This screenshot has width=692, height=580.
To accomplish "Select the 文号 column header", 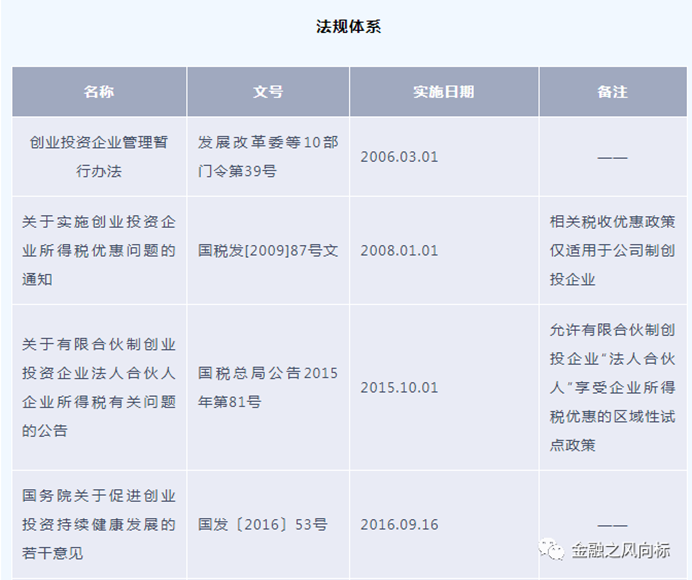I will (268, 92).
